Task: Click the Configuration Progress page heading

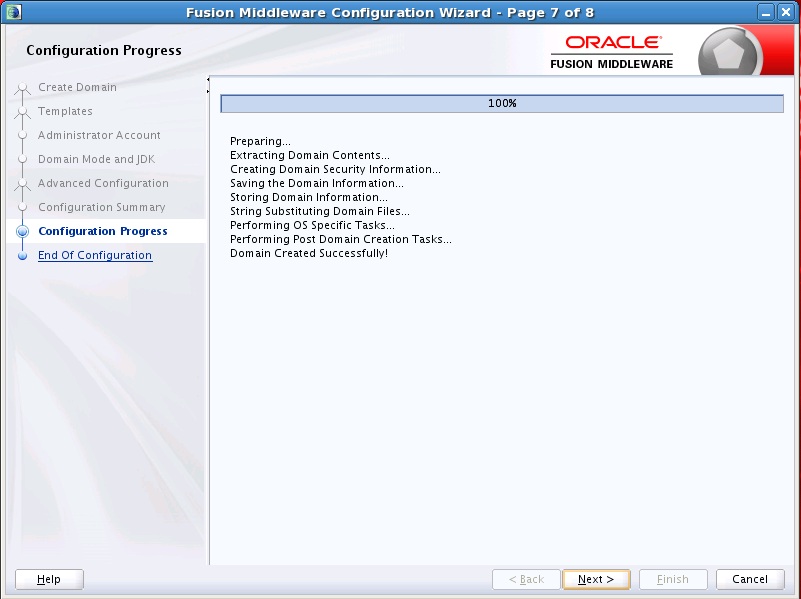Action: (104, 50)
